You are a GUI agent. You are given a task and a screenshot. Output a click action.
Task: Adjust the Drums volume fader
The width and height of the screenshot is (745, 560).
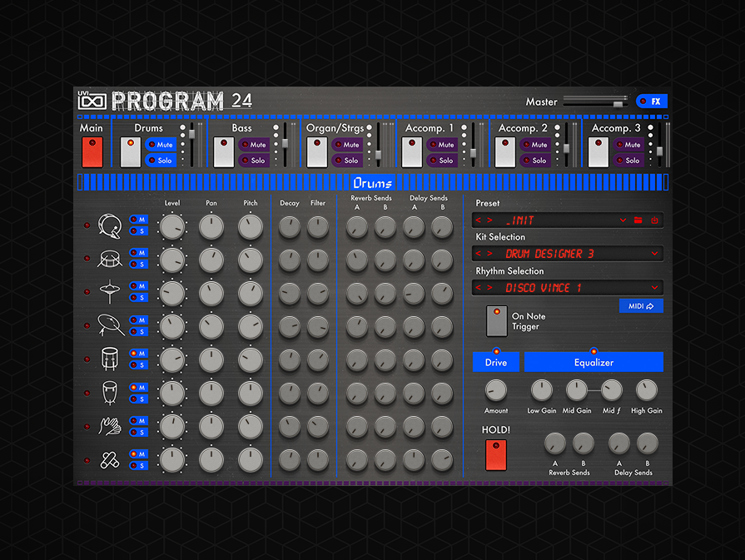point(192,134)
